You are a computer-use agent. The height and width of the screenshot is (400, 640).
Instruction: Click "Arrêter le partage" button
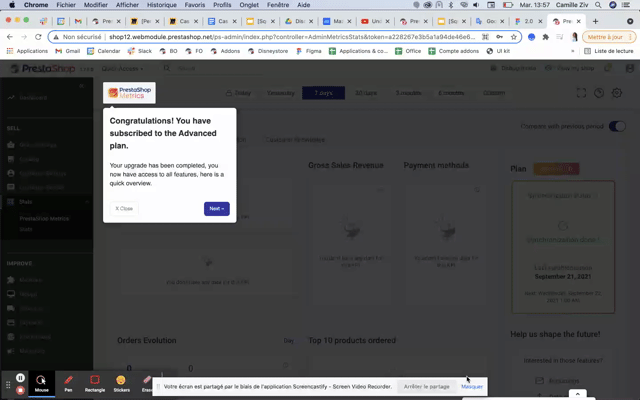(x=426, y=386)
